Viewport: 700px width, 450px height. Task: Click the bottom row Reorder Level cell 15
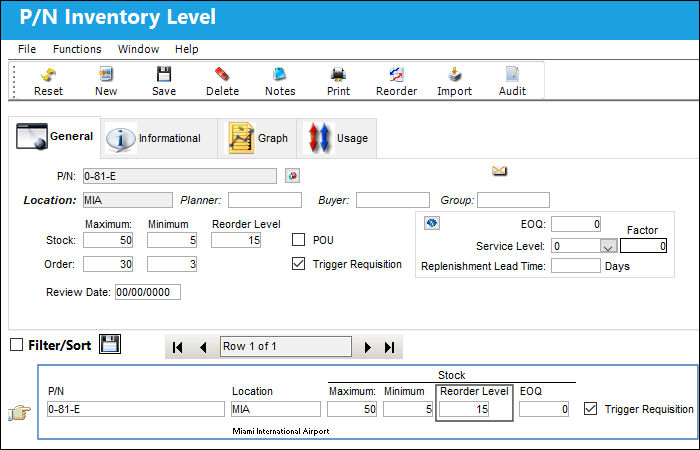point(464,409)
